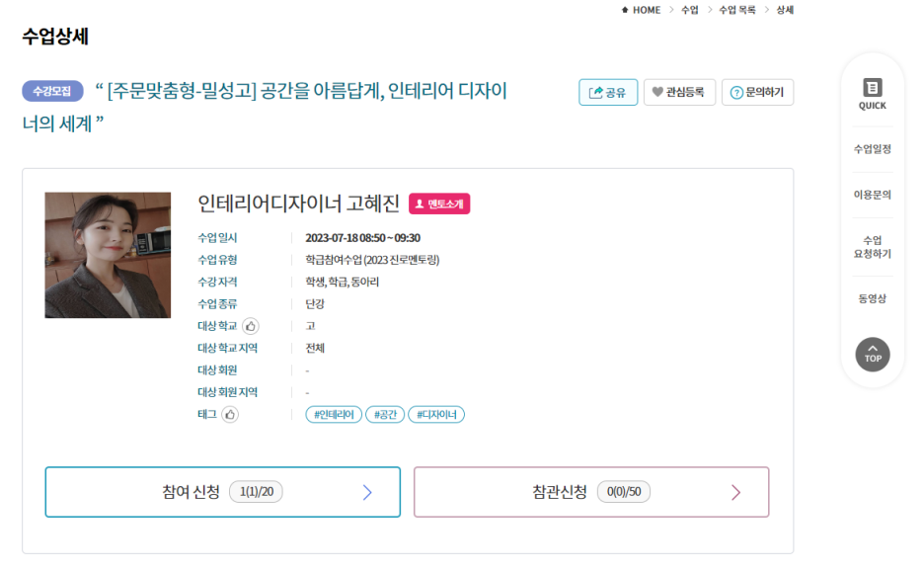Go to 수업 목록 breadcrumb link
This screenshot has height=572, width=924.
pos(737,10)
